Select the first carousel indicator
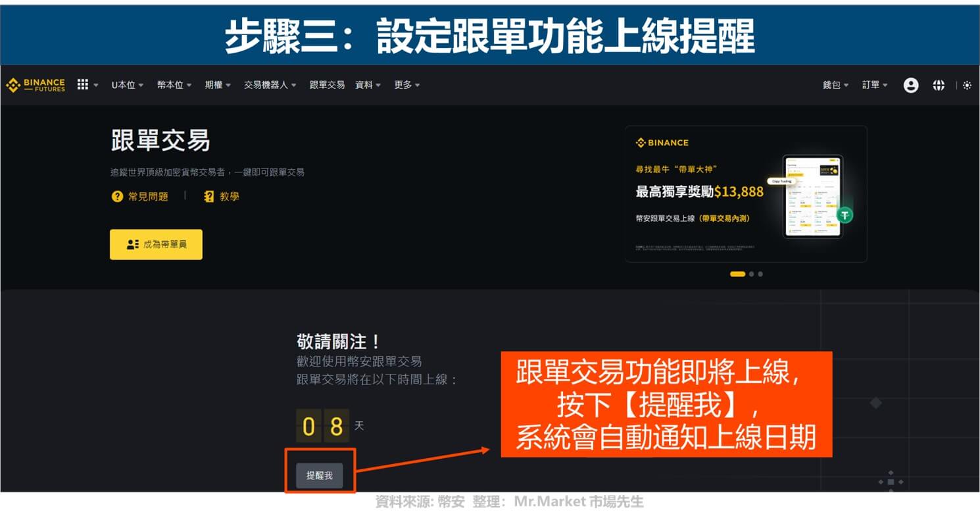 pos(737,274)
